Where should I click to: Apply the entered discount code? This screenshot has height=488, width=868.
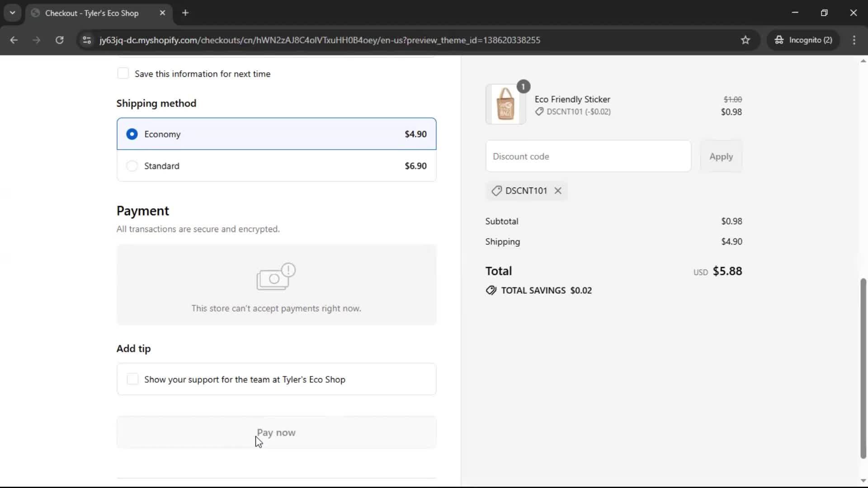click(x=721, y=156)
